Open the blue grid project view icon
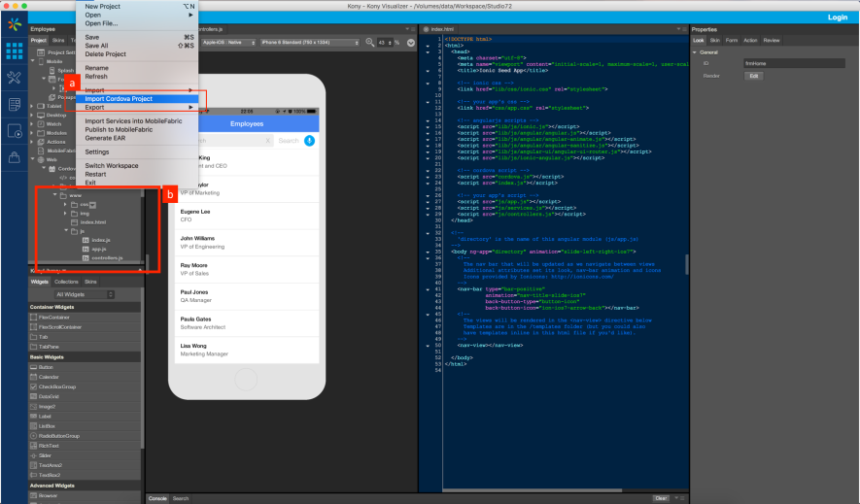Screen dimensions: 860x504 pyautogui.click(x=15, y=50)
